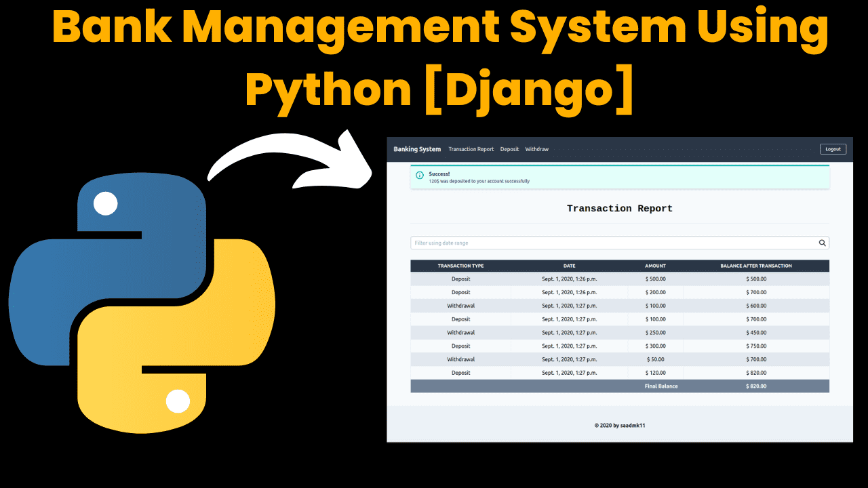Click the Logout button
The image size is (868, 488).
coord(833,149)
